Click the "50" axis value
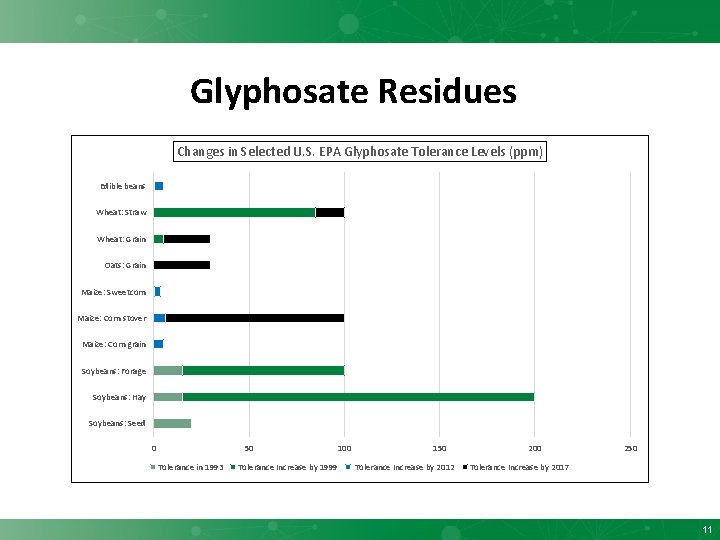This screenshot has height=540, width=720. (x=249, y=448)
